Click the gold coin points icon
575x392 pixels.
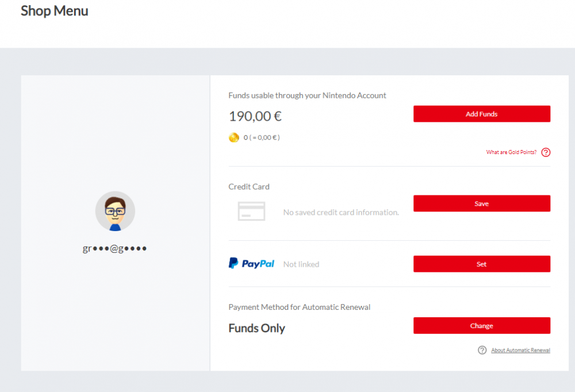(234, 138)
